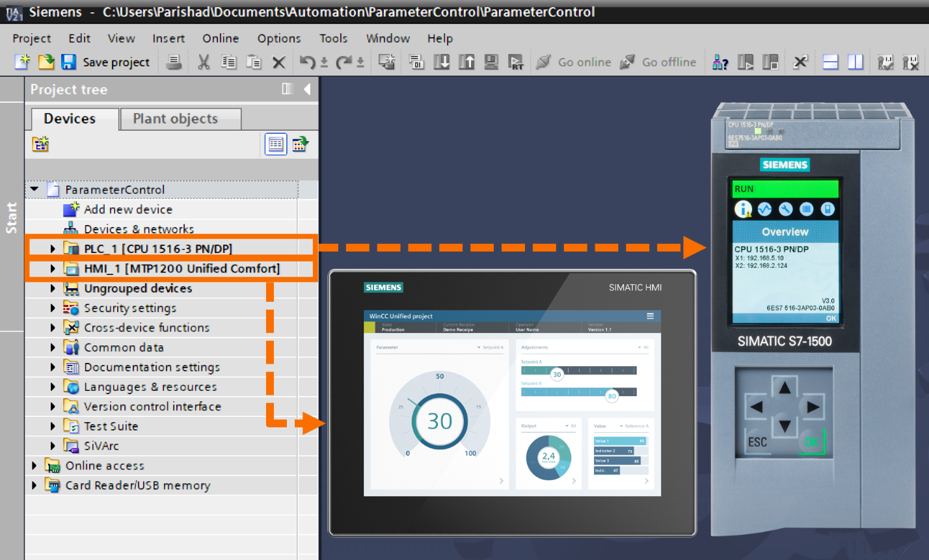Collapse the ParameterControl project node

34,189
